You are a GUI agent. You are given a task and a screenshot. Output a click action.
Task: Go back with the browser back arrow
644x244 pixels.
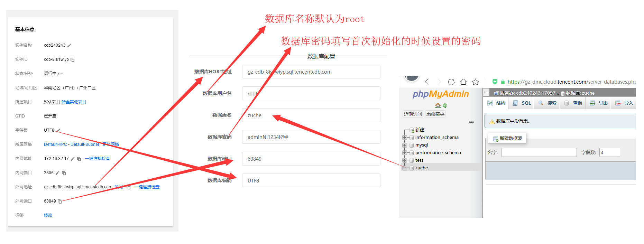[427, 82]
